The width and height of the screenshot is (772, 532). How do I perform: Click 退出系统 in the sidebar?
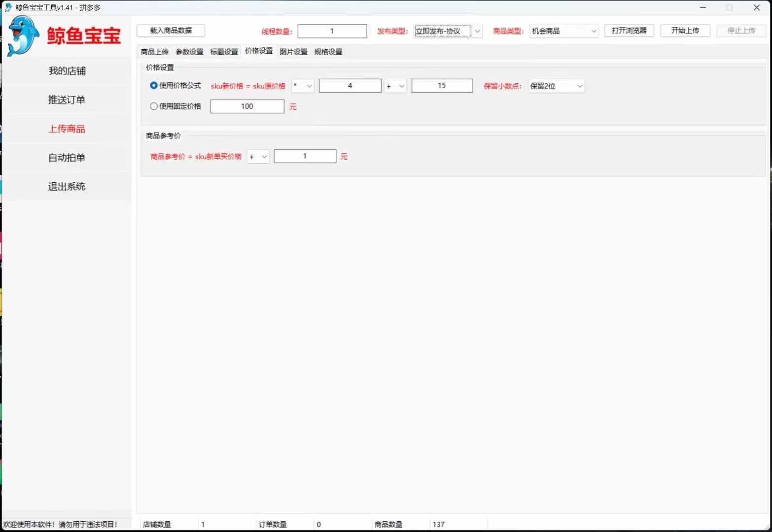(x=67, y=187)
